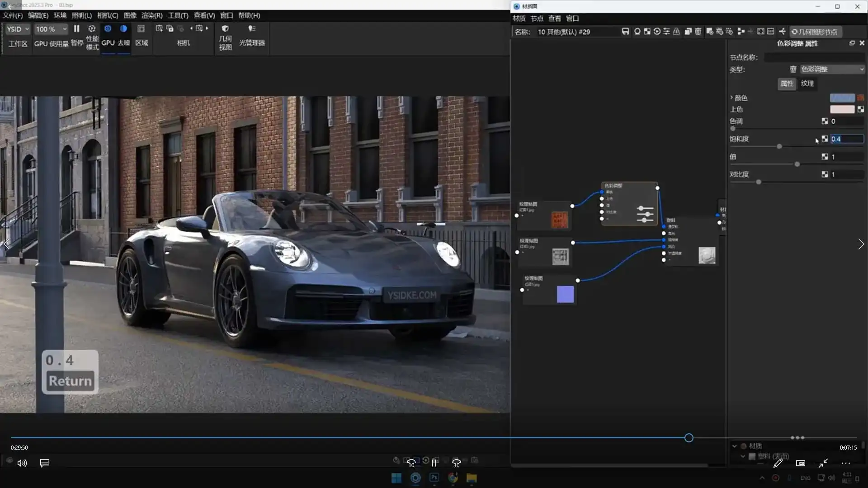Pause real-time rendering with 暂停
868x488 pixels.
point(76,29)
